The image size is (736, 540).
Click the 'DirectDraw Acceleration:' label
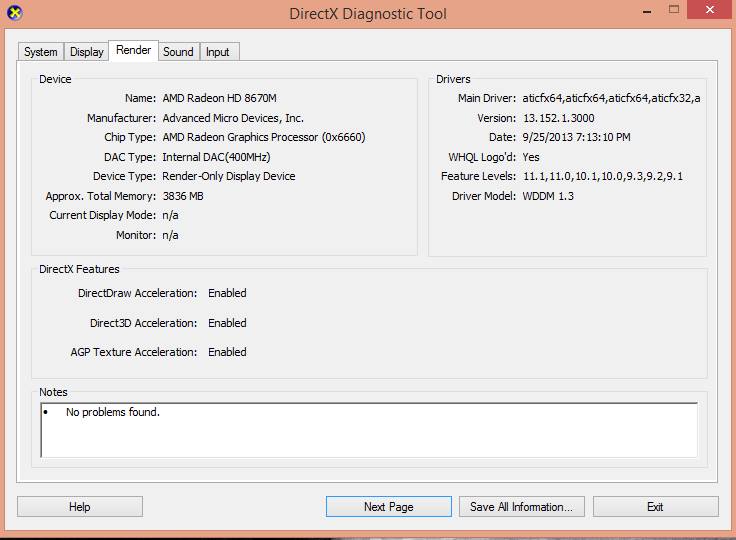pyautogui.click(x=138, y=293)
